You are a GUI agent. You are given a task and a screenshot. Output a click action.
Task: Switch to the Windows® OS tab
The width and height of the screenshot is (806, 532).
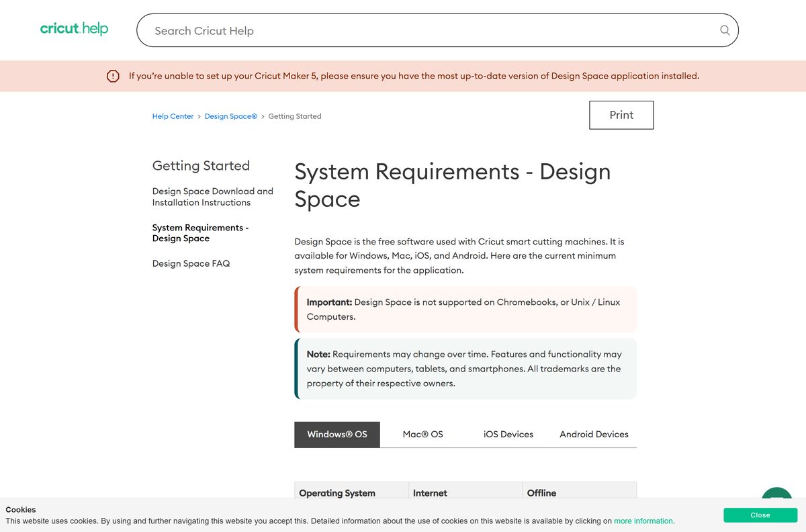(x=337, y=435)
